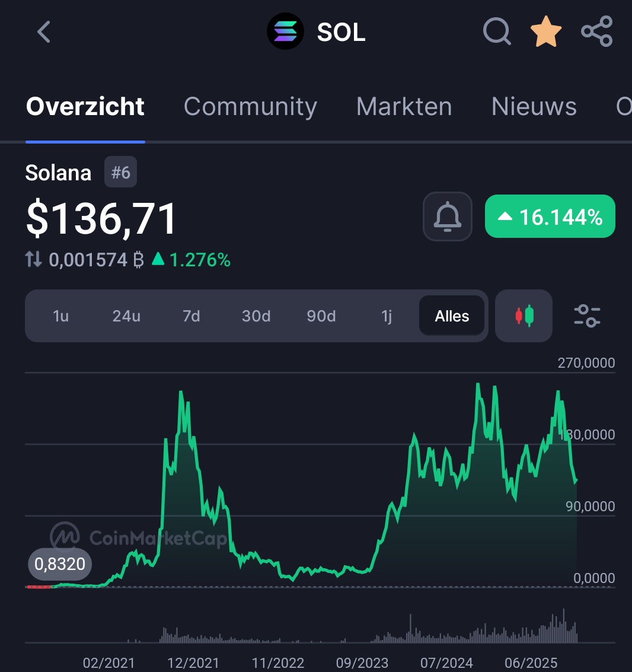Tap the #6 rank badge

click(121, 172)
